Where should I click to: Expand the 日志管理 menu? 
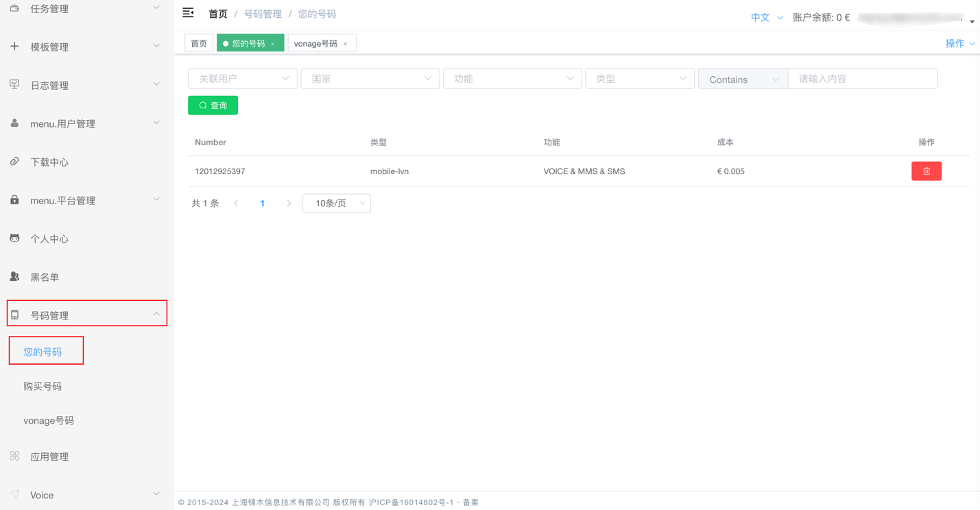[x=156, y=85]
